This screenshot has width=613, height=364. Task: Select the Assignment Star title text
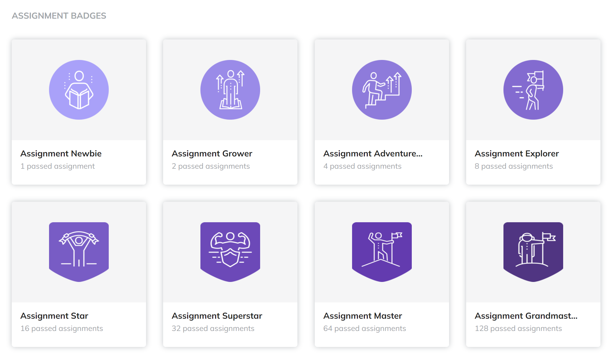54,316
